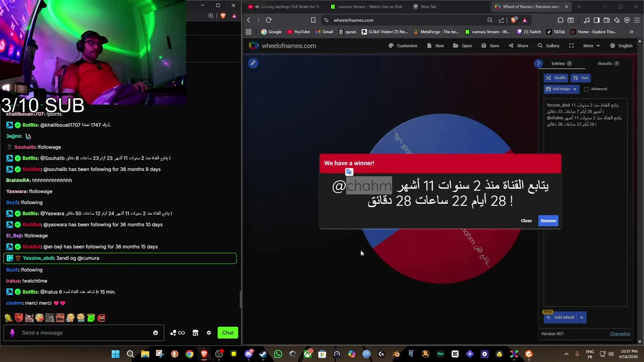644x362 pixels.
Task: Show hidden system tray icons
Action: point(567,354)
